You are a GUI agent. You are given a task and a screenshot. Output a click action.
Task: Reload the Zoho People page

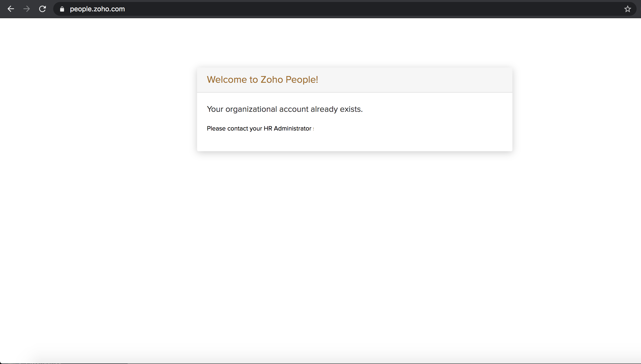[43, 9]
